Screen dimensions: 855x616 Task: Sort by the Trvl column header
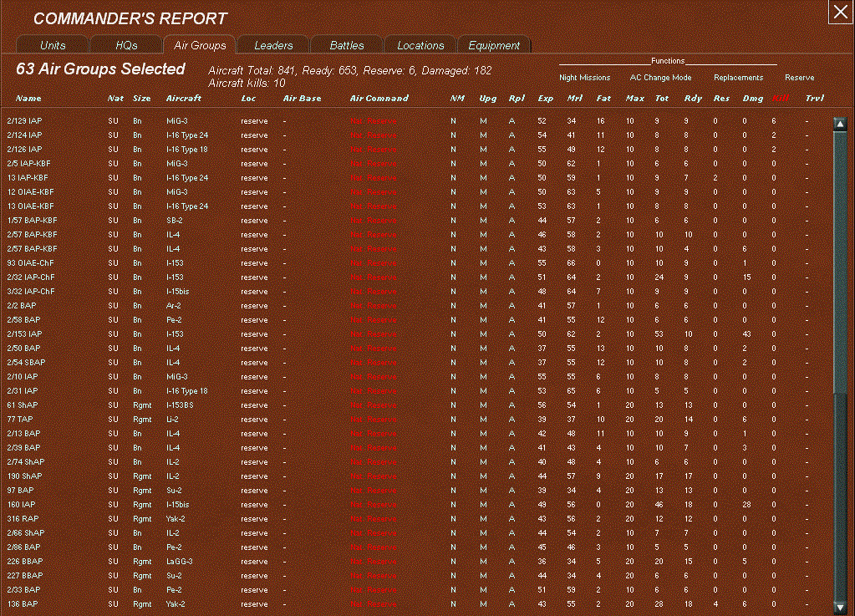(814, 98)
